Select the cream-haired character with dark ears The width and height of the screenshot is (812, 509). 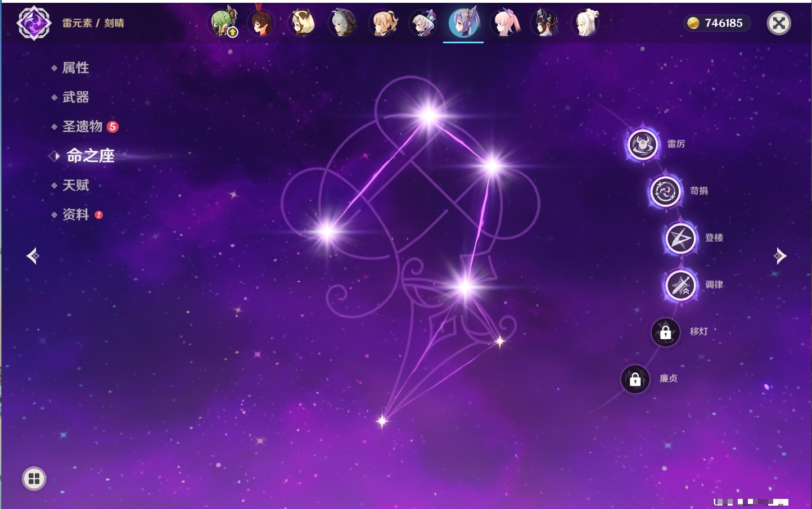[x=302, y=23]
